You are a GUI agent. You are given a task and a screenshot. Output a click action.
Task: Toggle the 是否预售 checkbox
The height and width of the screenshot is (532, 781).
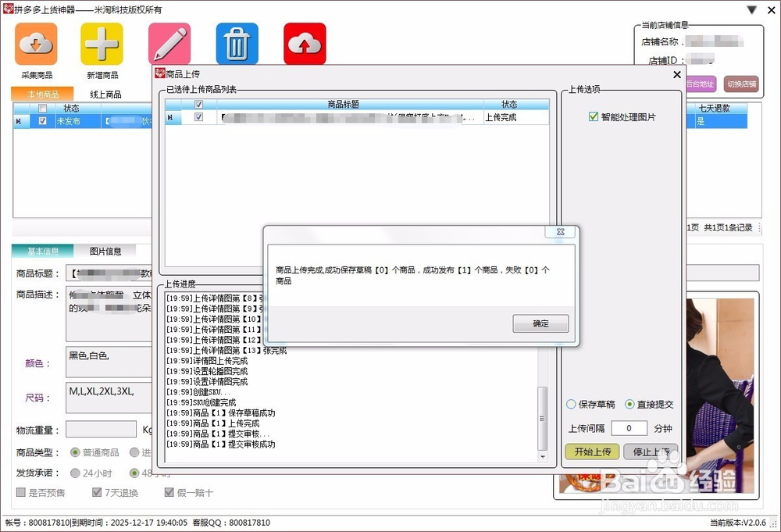21,492
